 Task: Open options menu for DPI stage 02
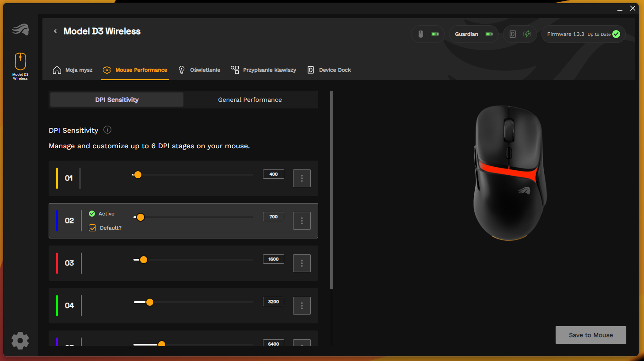[302, 221]
